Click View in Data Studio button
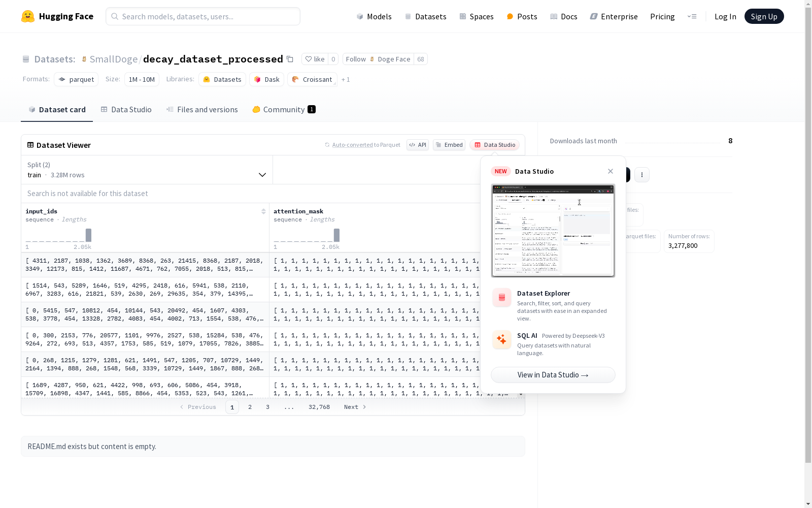The image size is (812, 508). coord(553,375)
